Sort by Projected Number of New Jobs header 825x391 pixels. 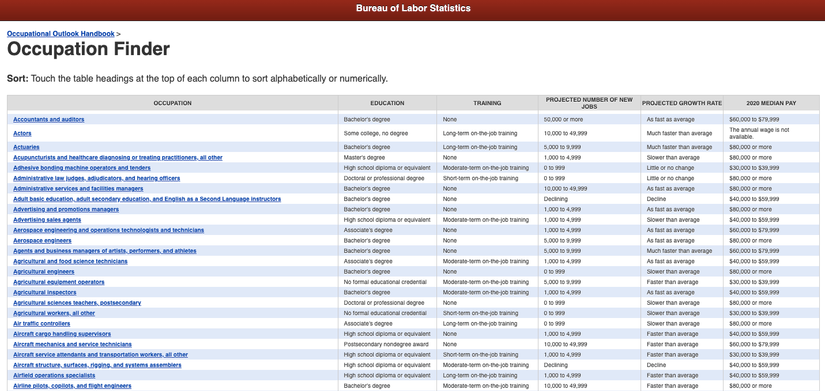point(589,103)
